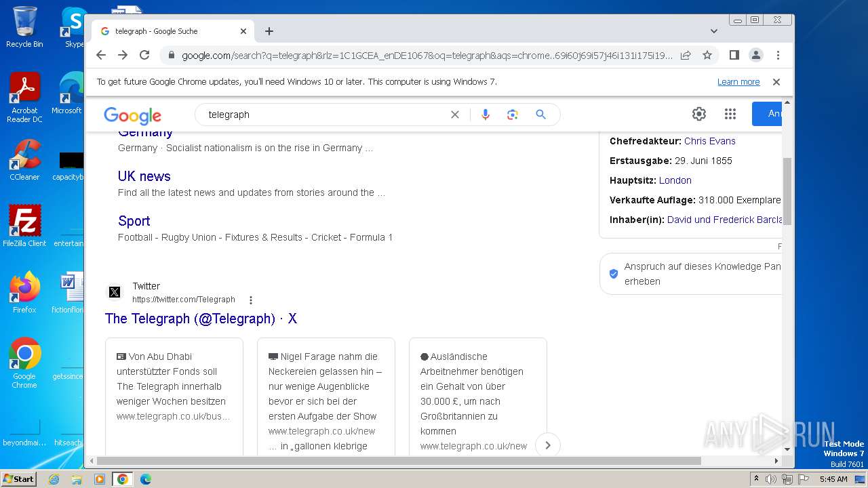Open the media player taskbar icon
The width and height of the screenshot is (868, 488).
click(x=100, y=479)
